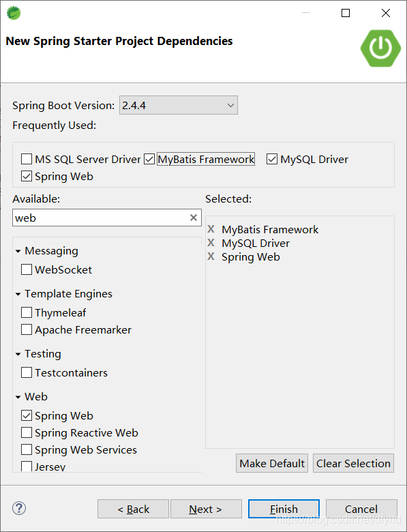Select 'Spring Web' text in Selected list
This screenshot has width=407, height=532.
pos(251,257)
